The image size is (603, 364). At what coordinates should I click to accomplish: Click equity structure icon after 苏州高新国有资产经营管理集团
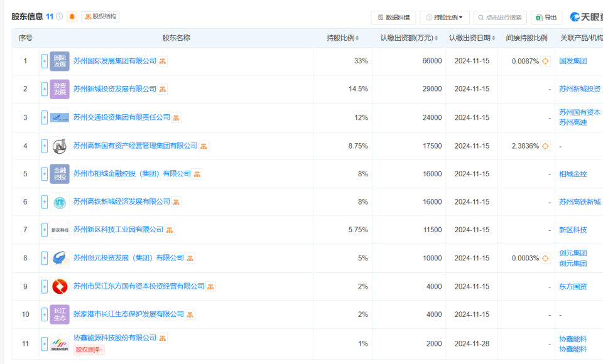pos(204,146)
